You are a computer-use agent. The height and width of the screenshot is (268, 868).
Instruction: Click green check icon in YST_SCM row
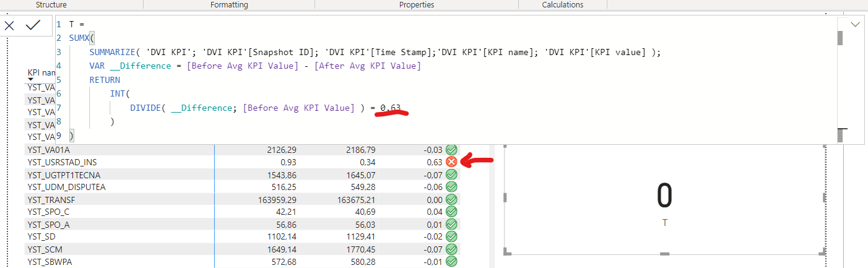tap(451, 249)
